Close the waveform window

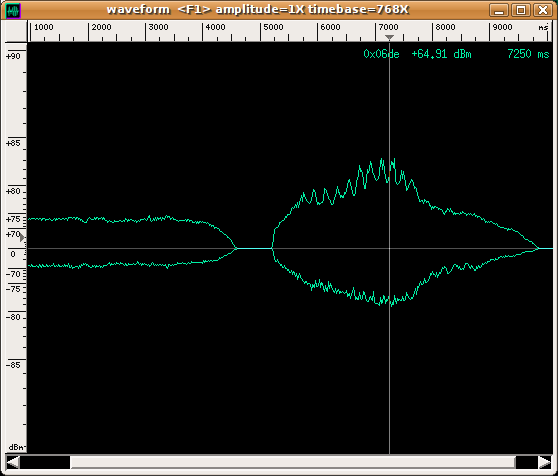pyautogui.click(x=543, y=10)
